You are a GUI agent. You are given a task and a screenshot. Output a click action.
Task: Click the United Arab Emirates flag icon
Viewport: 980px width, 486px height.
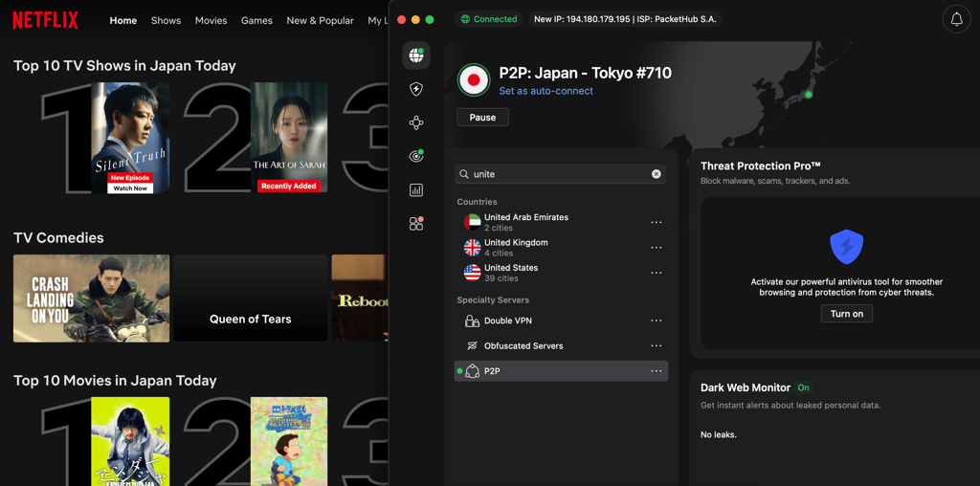click(473, 222)
